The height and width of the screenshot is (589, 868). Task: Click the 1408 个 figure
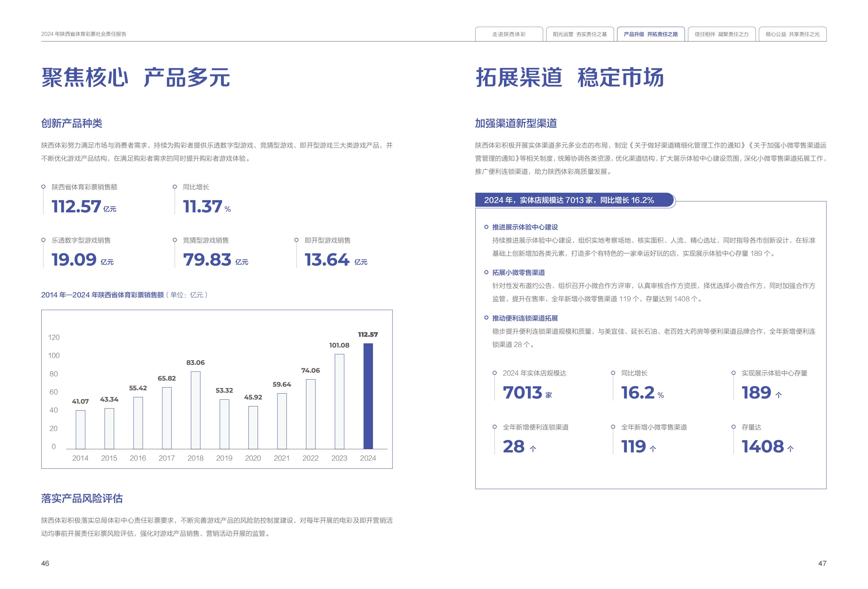tap(767, 446)
